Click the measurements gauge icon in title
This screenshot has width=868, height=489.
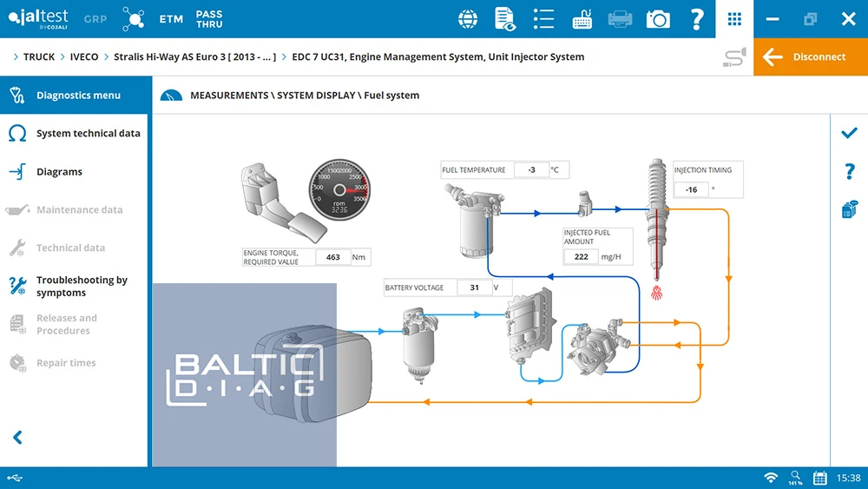(171, 96)
